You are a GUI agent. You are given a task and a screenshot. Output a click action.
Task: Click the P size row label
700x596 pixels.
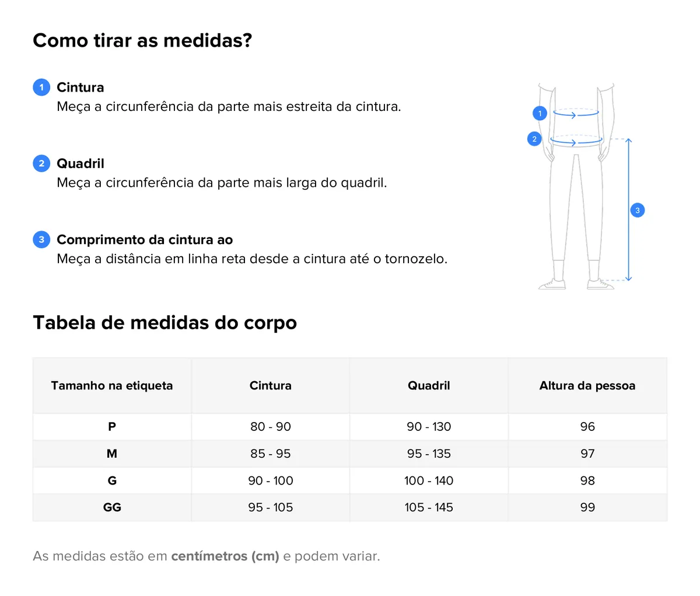pyautogui.click(x=112, y=427)
